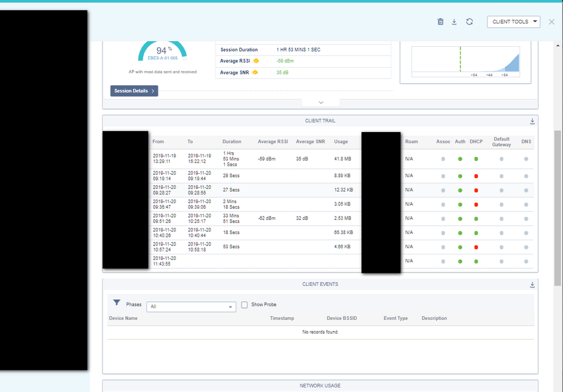Screen dimensions: 563x392
Task: Click the Device Name column header
Action: tap(123, 319)
